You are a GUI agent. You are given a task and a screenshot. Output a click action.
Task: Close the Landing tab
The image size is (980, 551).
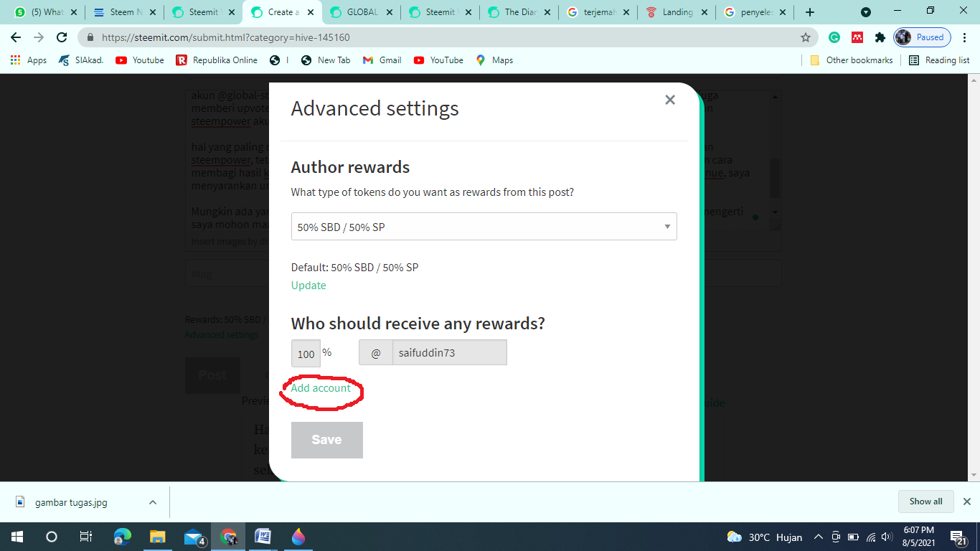[704, 12]
